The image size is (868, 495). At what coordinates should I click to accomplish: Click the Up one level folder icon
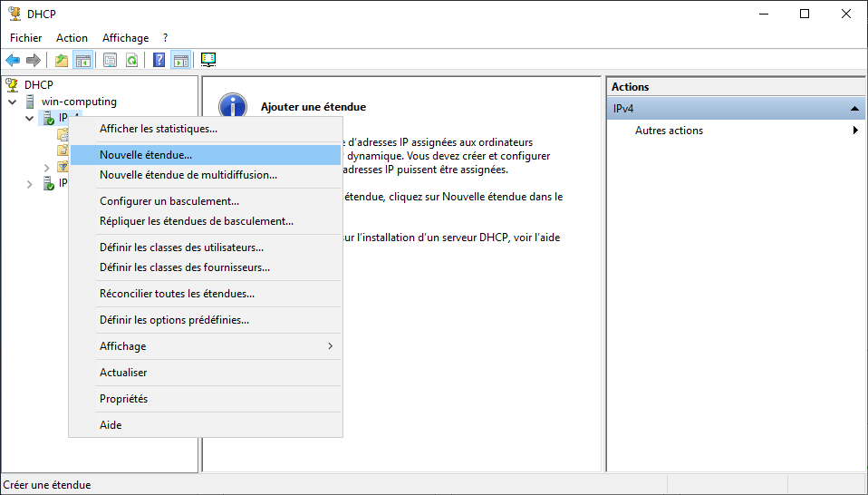coord(62,61)
